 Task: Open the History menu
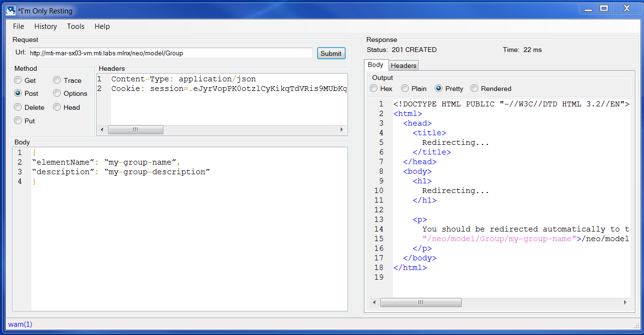click(x=45, y=26)
